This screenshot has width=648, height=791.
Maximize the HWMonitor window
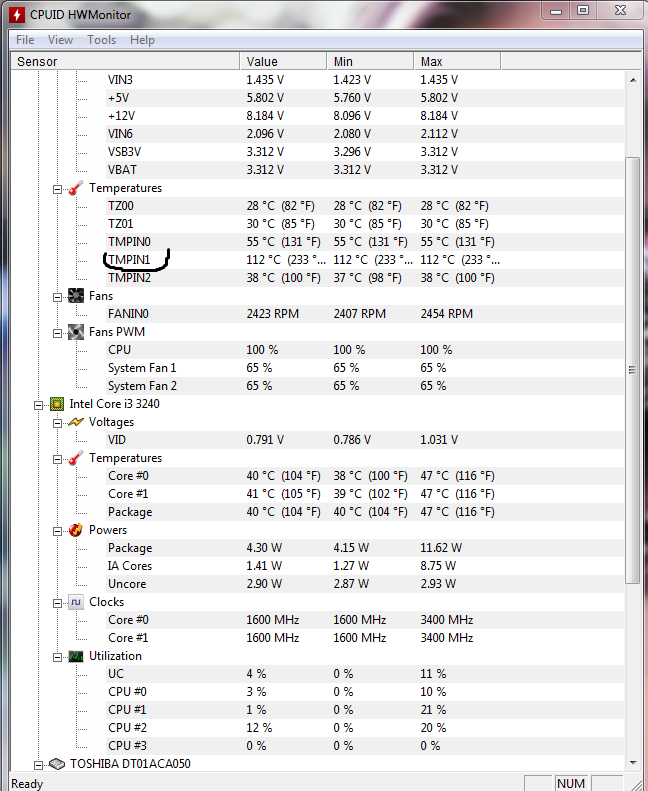[x=583, y=11]
